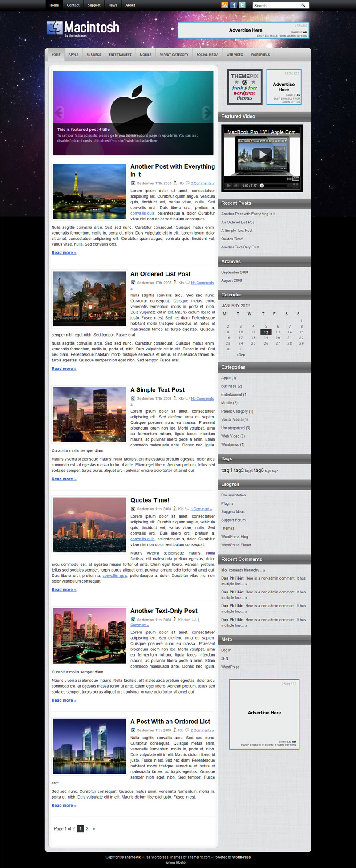Viewport: 356px width, 868px height.
Task: Open 'A Simple Text Post' title
Action: point(158,390)
